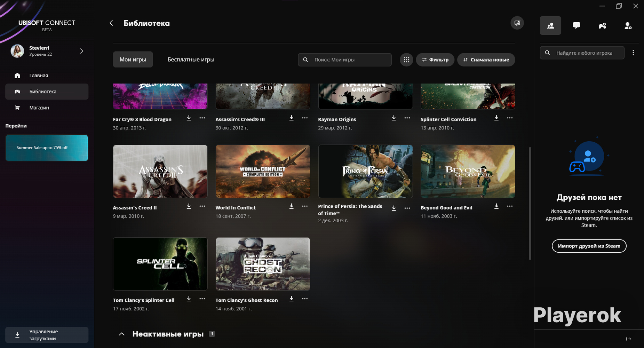Download Rayman Origins
This screenshot has height=348, width=644.
tap(394, 118)
